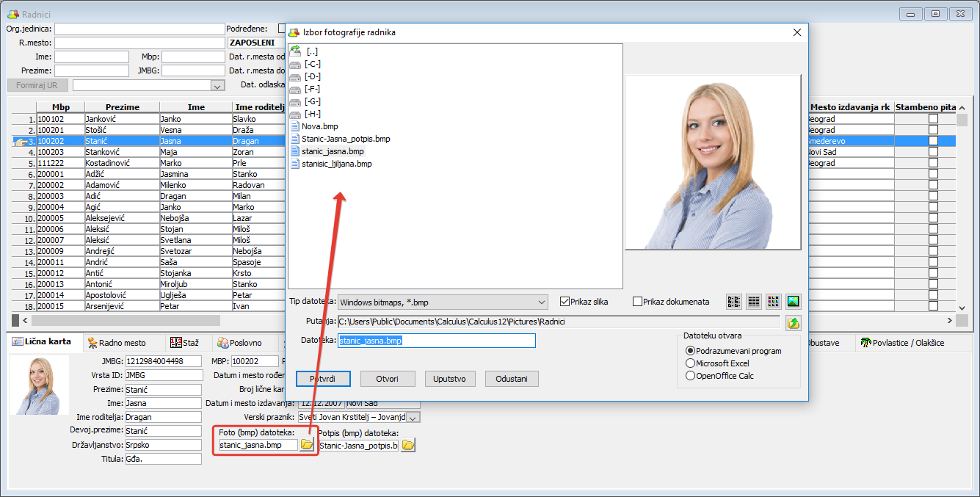Select the image preview view icon
Screen dimensions: 980x497
point(793,301)
